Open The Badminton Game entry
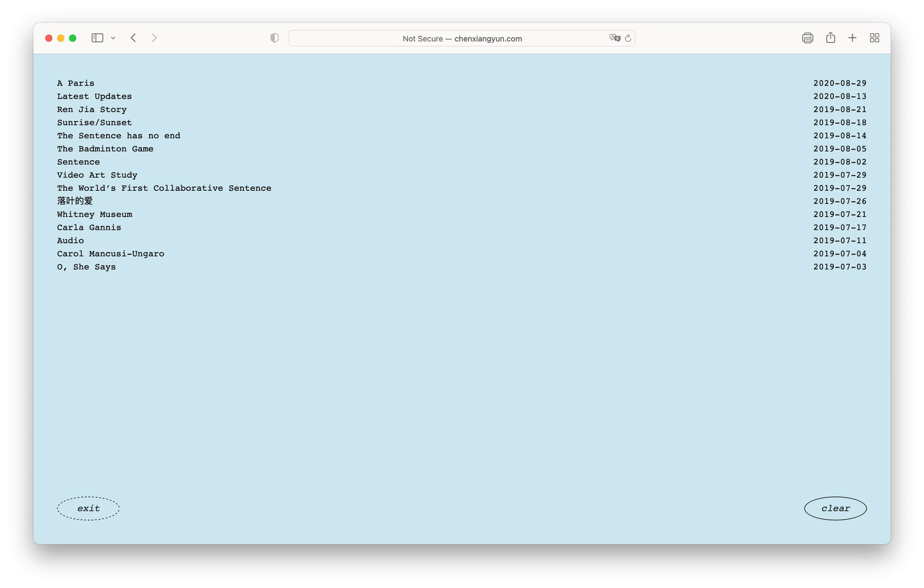This screenshot has height=588, width=924. (105, 149)
